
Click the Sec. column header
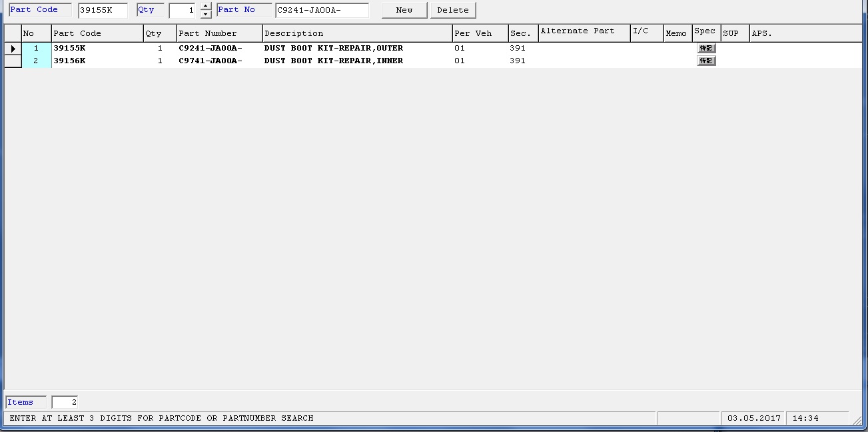pyautogui.click(x=523, y=33)
